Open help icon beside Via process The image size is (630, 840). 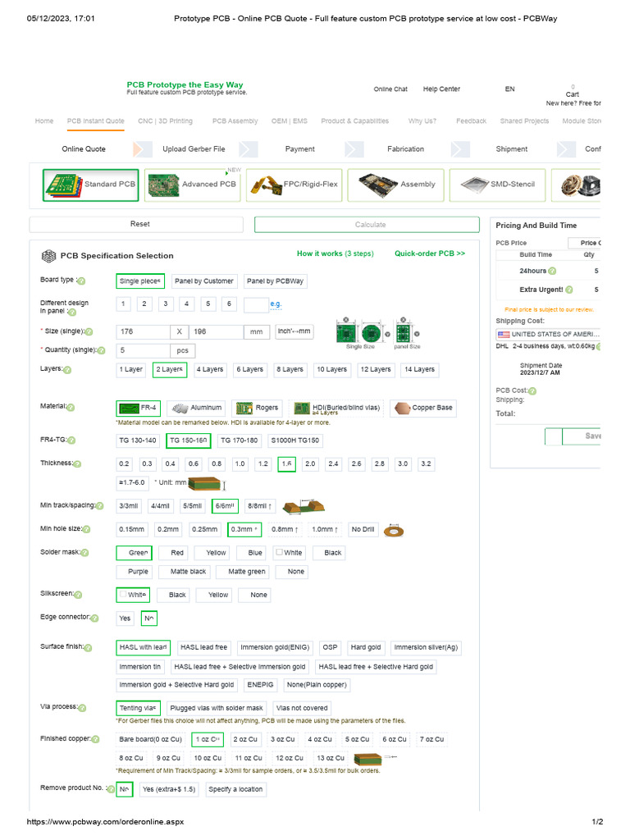83,708
